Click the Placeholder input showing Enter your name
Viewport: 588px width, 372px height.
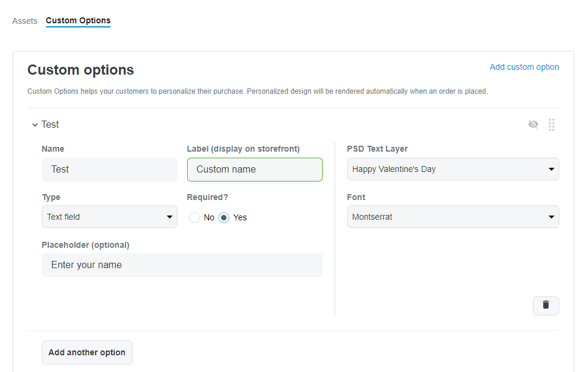pos(182,265)
